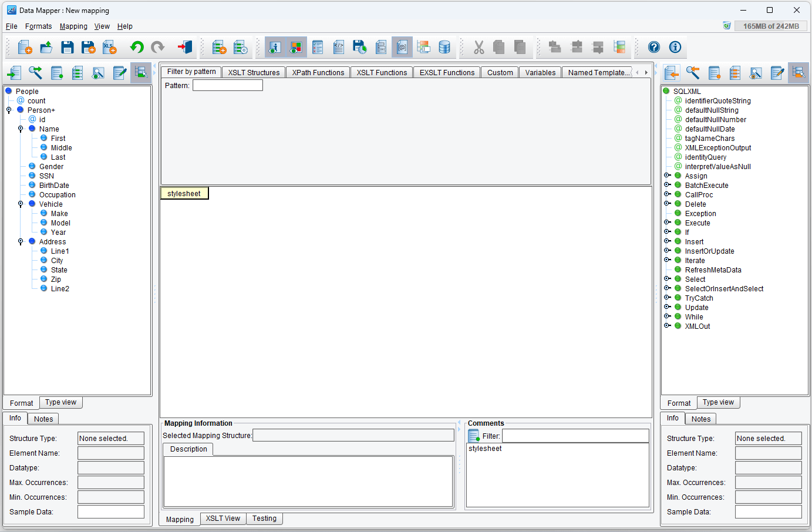Click the structure list settings gear icon
Screen dimensions: 812x532
(x=241, y=47)
